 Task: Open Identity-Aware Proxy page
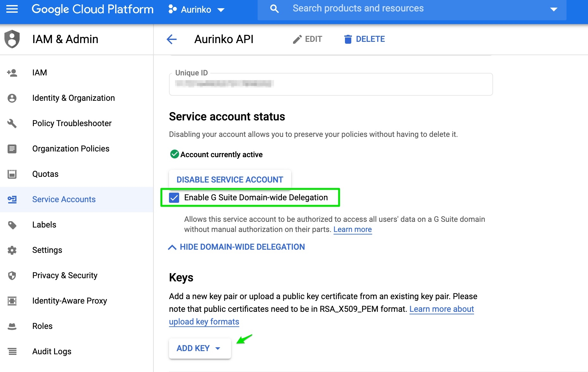tap(77, 301)
